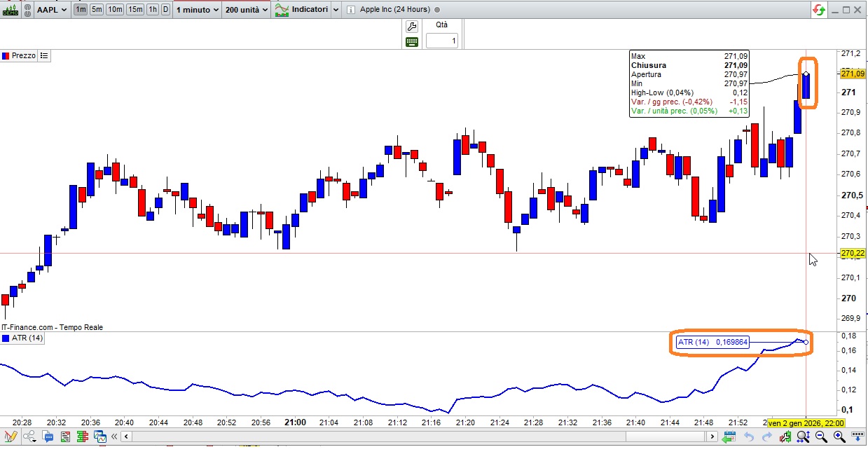Click the info icon beside Apple Inc
Image resolution: width=868 pixels, height=454 pixels.
[x=350, y=10]
